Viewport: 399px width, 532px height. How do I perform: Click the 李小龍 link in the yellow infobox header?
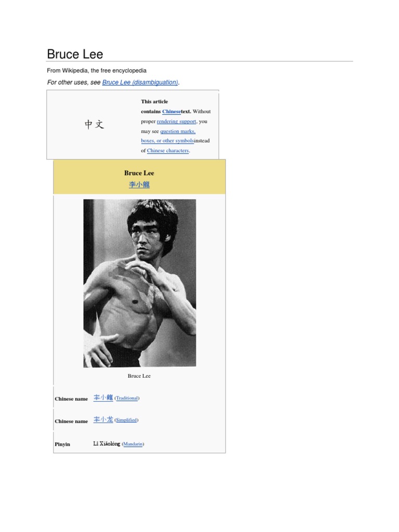coord(139,184)
